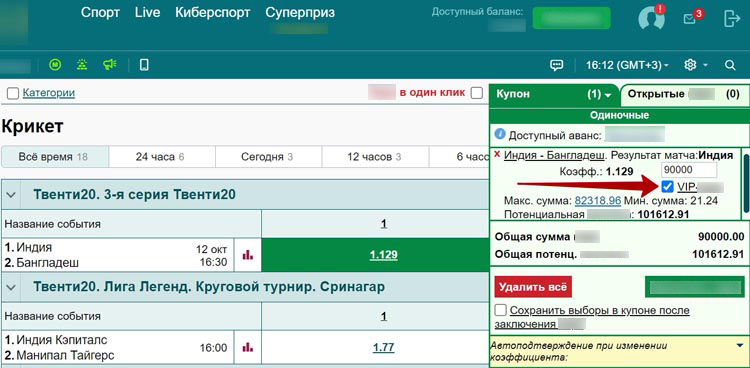Viewport: 750px width, 368px height.
Task: Open the Индия - Бангладеш coupon event link
Action: pos(555,155)
